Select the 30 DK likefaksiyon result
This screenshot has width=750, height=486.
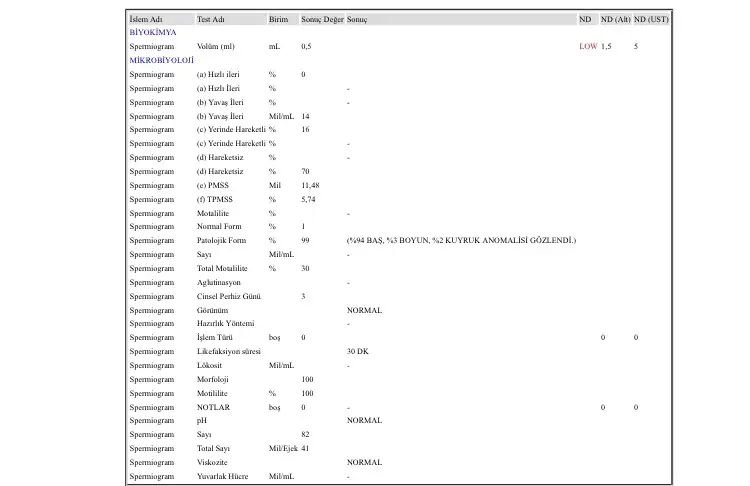pyautogui.click(x=358, y=352)
